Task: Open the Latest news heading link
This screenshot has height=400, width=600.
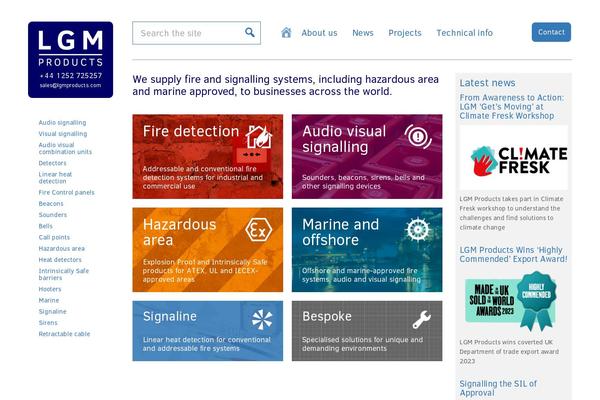Action: pyautogui.click(x=487, y=83)
